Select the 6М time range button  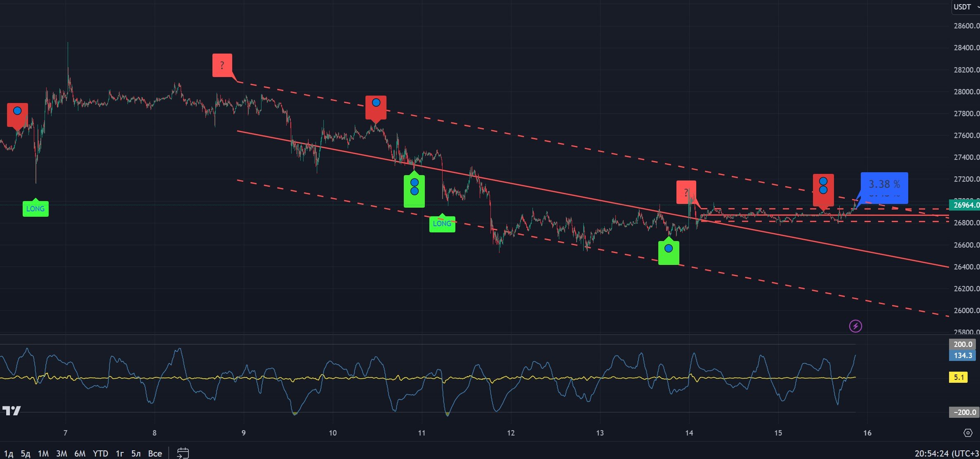pos(80,454)
